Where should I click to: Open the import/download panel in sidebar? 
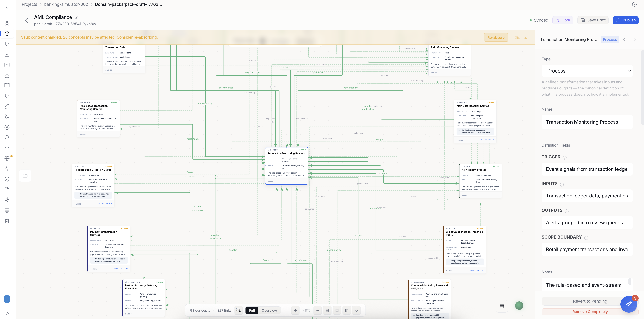(x=7, y=54)
